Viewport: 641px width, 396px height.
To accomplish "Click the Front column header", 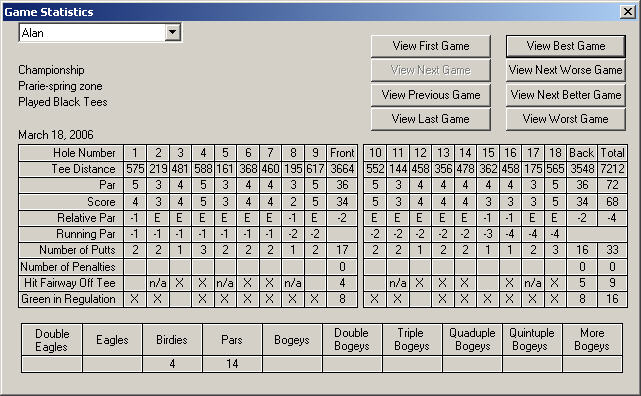I will [x=342, y=153].
